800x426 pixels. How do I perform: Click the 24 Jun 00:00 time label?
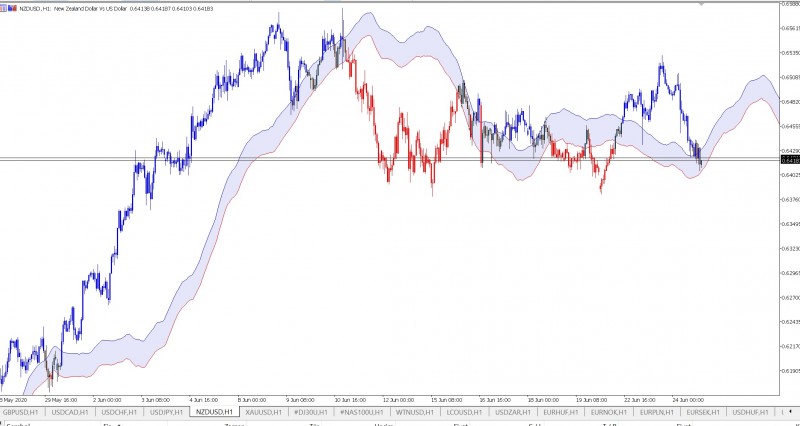pyautogui.click(x=688, y=400)
